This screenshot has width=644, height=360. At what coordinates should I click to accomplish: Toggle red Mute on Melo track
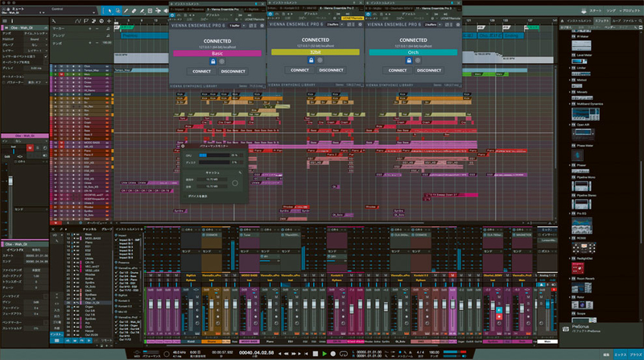(x=62, y=74)
